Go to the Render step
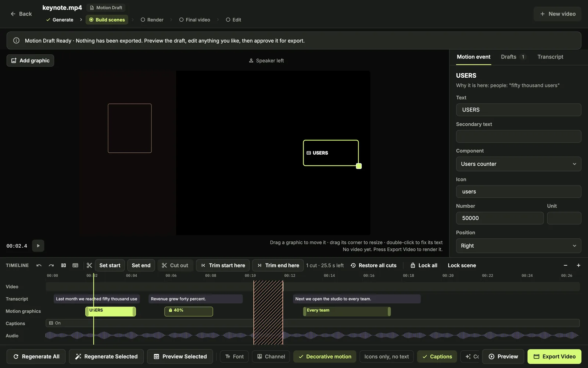Screen dimensions: 588x368 [x=152, y=20]
